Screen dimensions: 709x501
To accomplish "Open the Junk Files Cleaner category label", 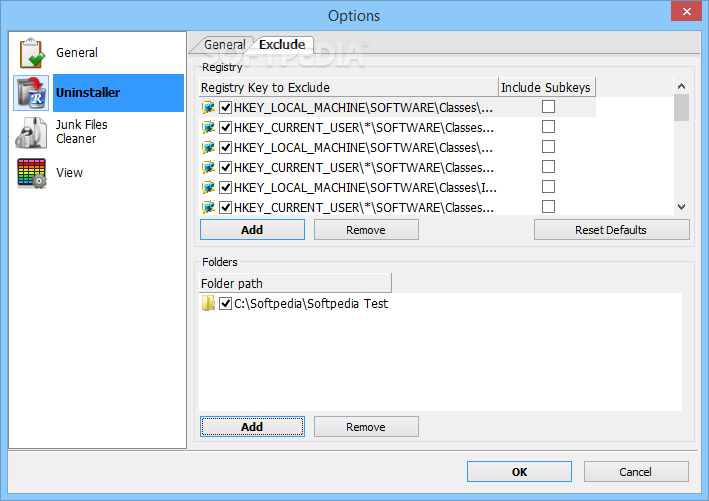I will click(81, 132).
